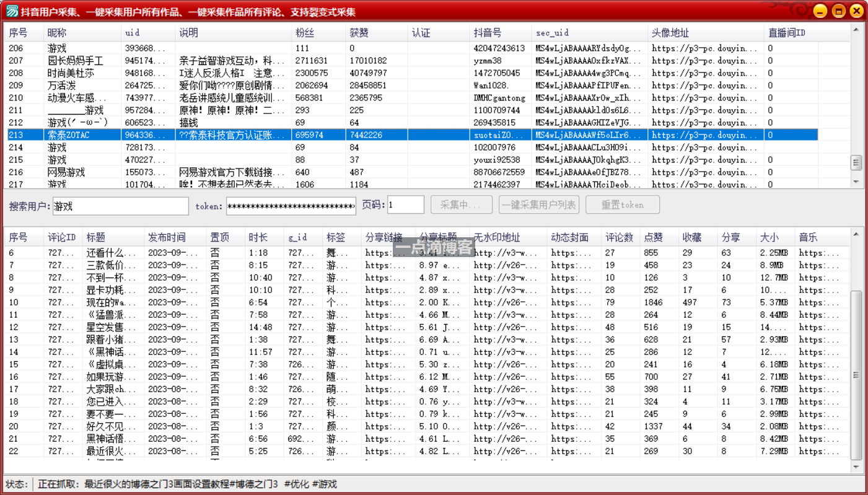This screenshot has height=495, width=868.
Task: Click fan count 2711631
Action: tap(312, 61)
